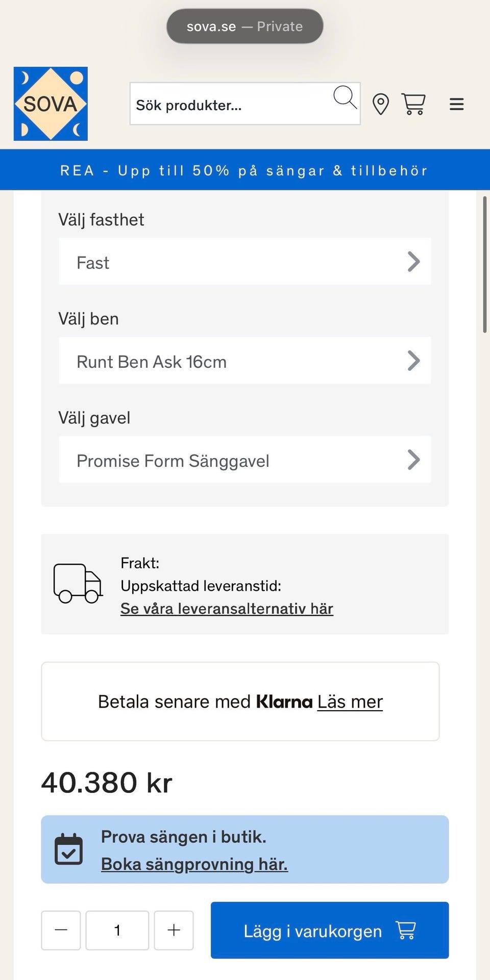Screen dimensions: 490x980
Task: Click Klarna Läs mer link
Action: (x=350, y=702)
